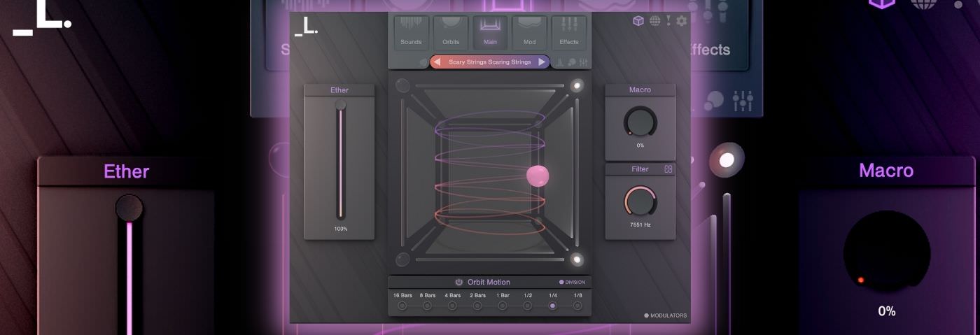Open settings via the gear icon

point(681,21)
